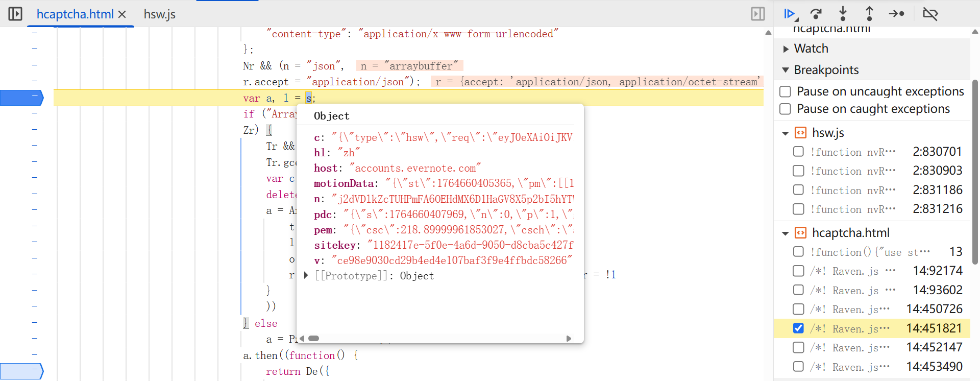Step over next function call
The width and height of the screenshot is (980, 381).
pos(816,14)
